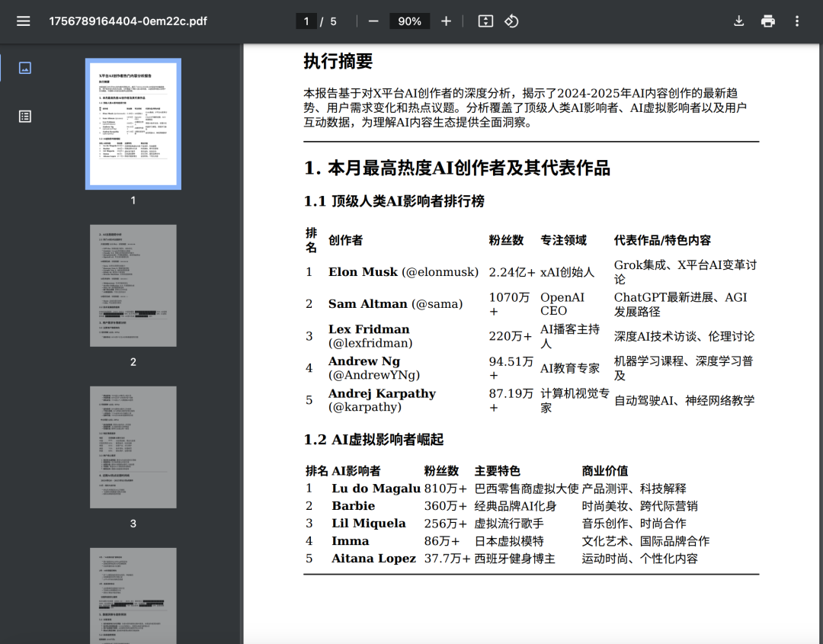Click Elon Musk (@elonmusk) cell
The width and height of the screenshot is (823, 644).
(x=404, y=272)
